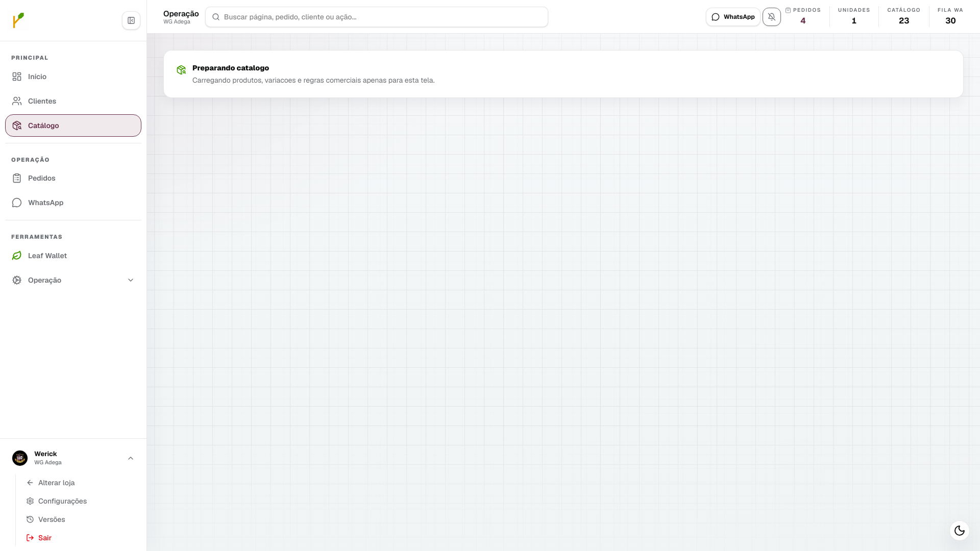
Task: Click the Unidades counter showing 1
Action: (854, 16)
